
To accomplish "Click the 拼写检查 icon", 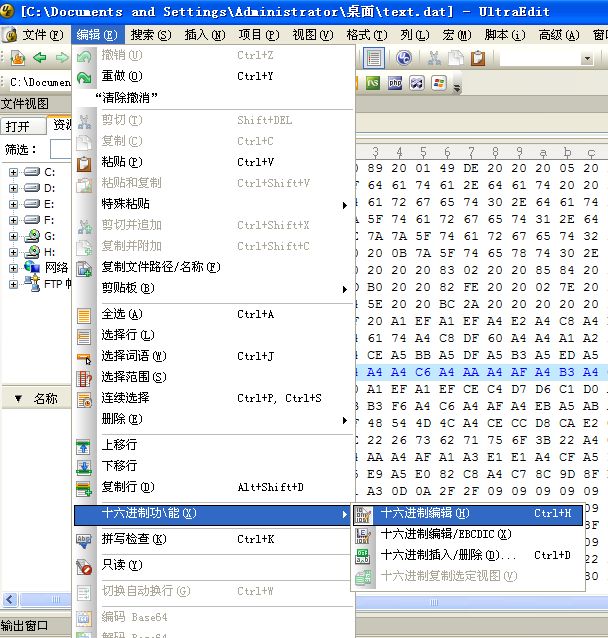I will click(84, 541).
